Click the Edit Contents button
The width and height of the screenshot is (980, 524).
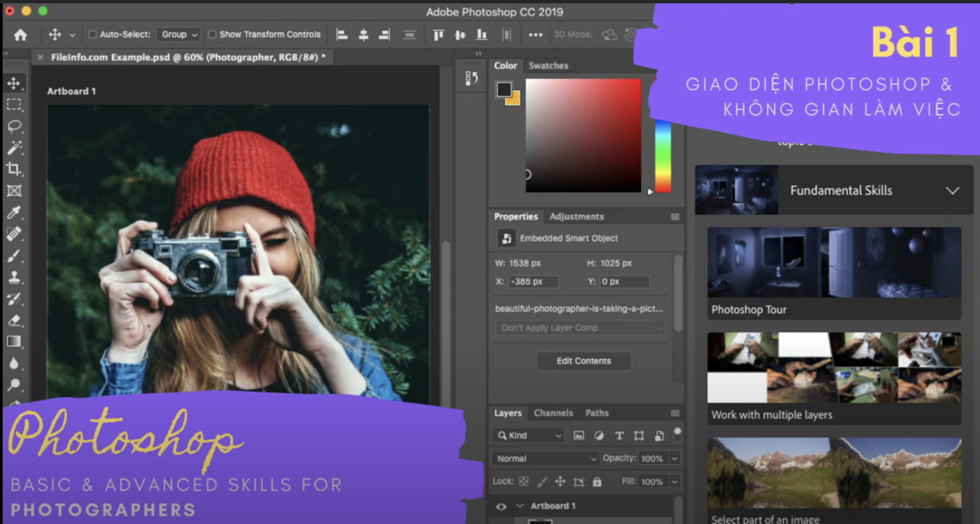(584, 361)
